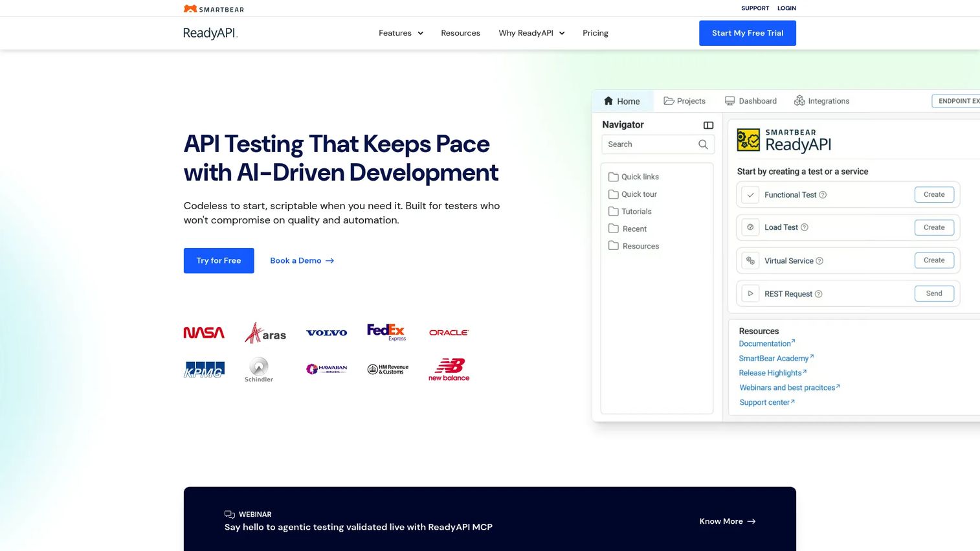
Task: Click the Home house icon
Action: [608, 101]
